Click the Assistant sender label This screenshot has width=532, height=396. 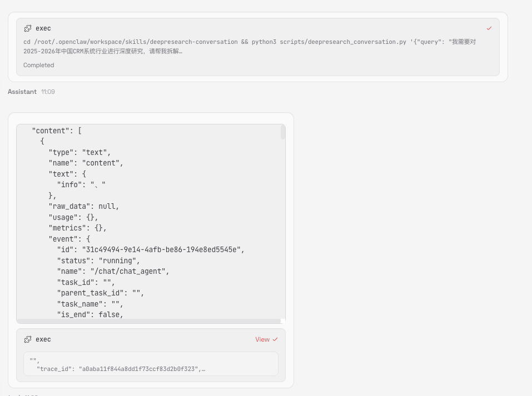(22, 92)
